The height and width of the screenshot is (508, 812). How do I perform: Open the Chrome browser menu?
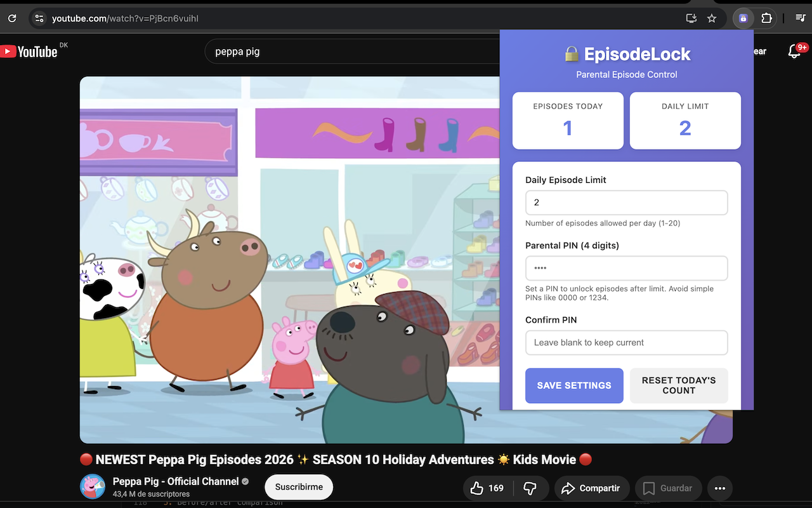pyautogui.click(x=800, y=18)
